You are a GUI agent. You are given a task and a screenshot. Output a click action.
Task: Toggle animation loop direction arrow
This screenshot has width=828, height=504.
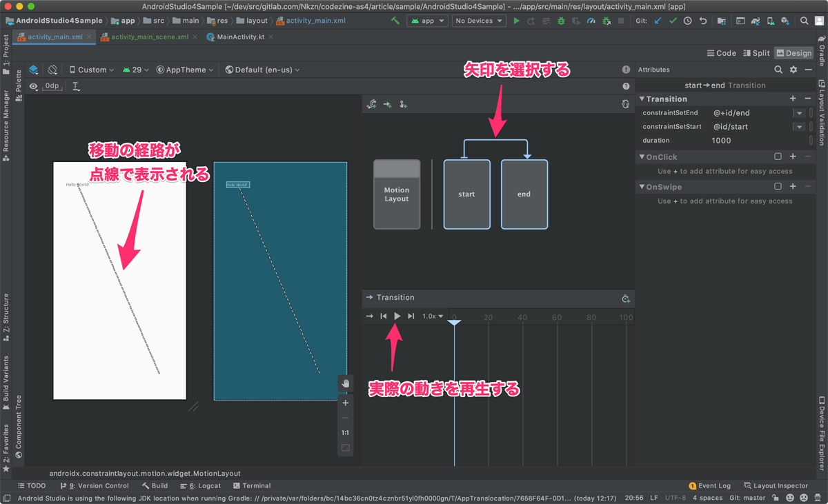[370, 316]
